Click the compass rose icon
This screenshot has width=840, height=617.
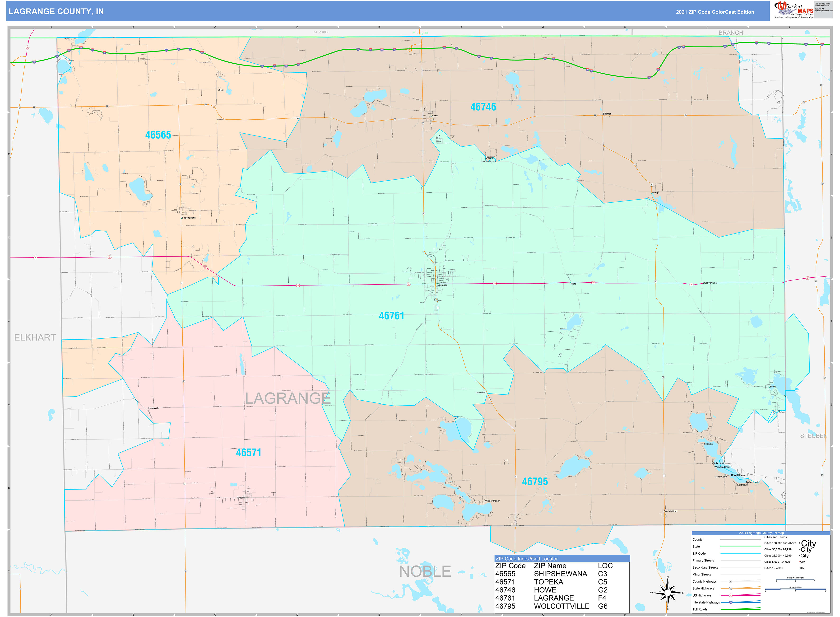click(668, 593)
